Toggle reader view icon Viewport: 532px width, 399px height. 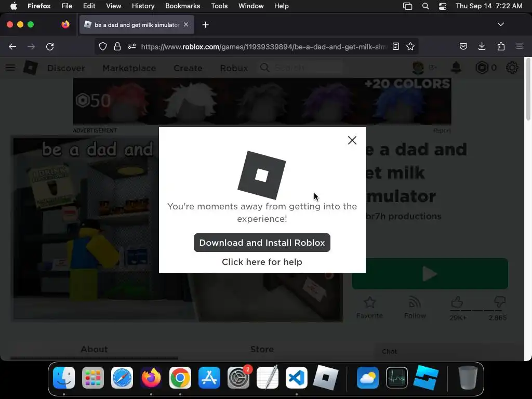pyautogui.click(x=395, y=46)
